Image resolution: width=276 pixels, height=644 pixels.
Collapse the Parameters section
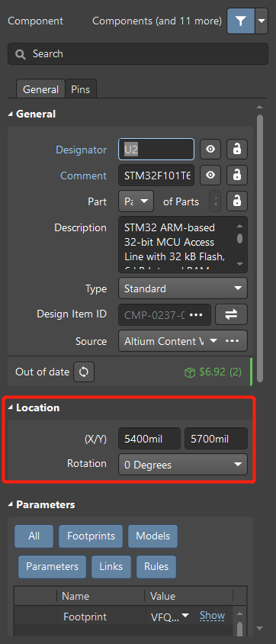(x=10, y=505)
